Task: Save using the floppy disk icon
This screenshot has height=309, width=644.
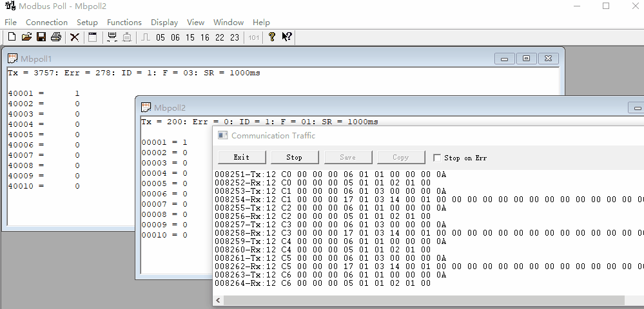Action: click(x=41, y=37)
